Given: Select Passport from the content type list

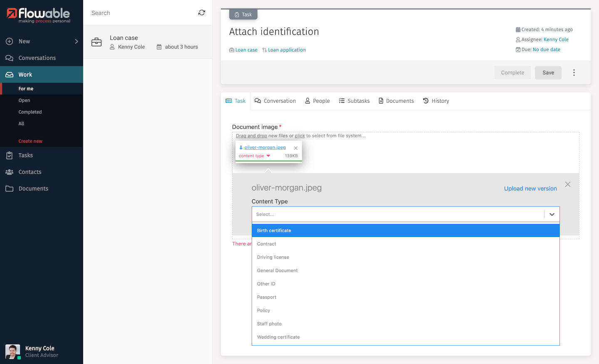Looking at the screenshot, I should 267,297.
